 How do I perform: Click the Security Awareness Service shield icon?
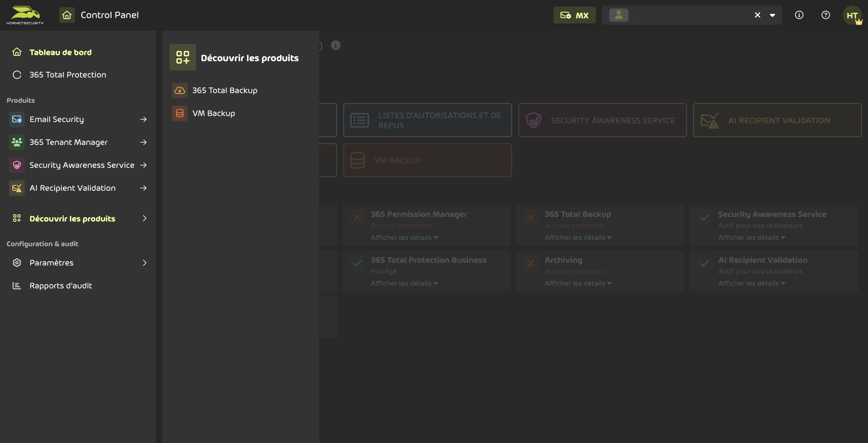(17, 165)
